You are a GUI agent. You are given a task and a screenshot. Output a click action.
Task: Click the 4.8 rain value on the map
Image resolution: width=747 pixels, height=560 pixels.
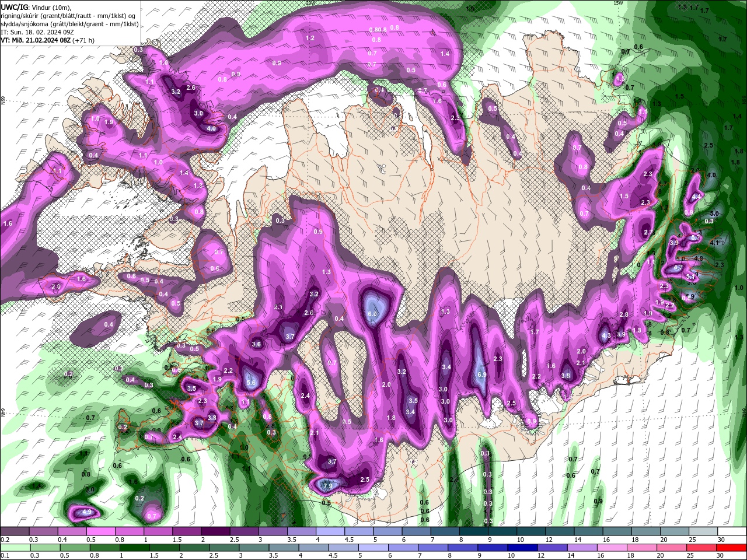[x=699, y=258]
